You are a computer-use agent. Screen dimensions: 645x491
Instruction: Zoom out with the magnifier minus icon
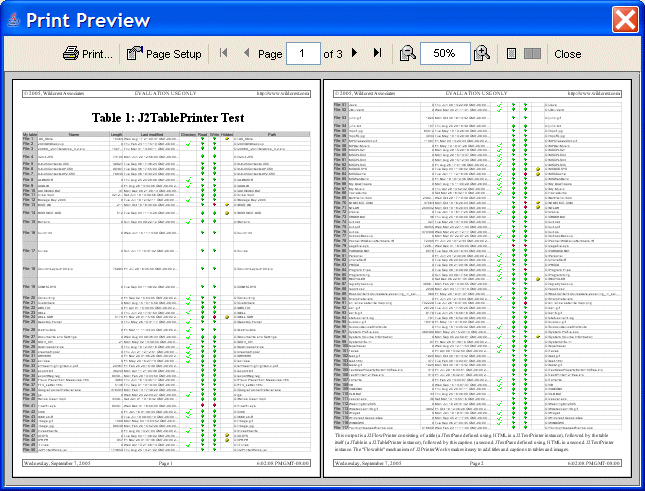[x=407, y=53]
